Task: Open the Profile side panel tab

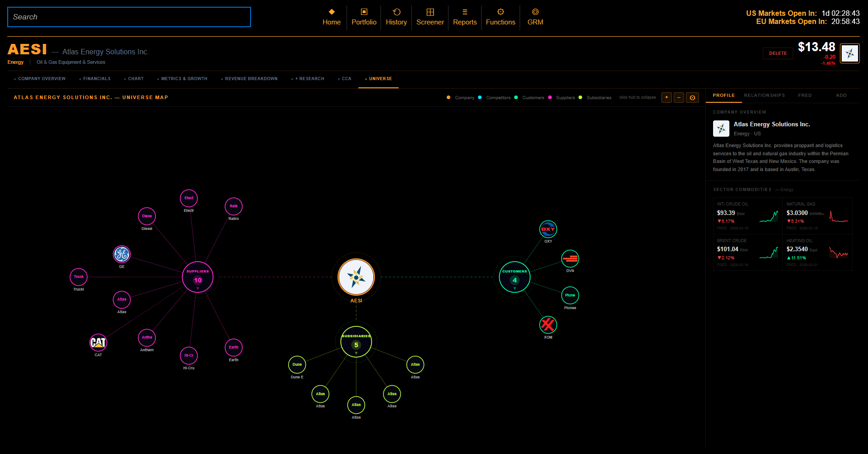Action: (723, 96)
